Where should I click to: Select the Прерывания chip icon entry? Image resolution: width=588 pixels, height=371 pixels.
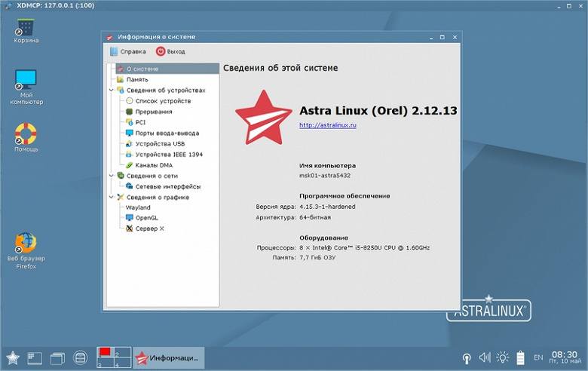click(x=130, y=112)
